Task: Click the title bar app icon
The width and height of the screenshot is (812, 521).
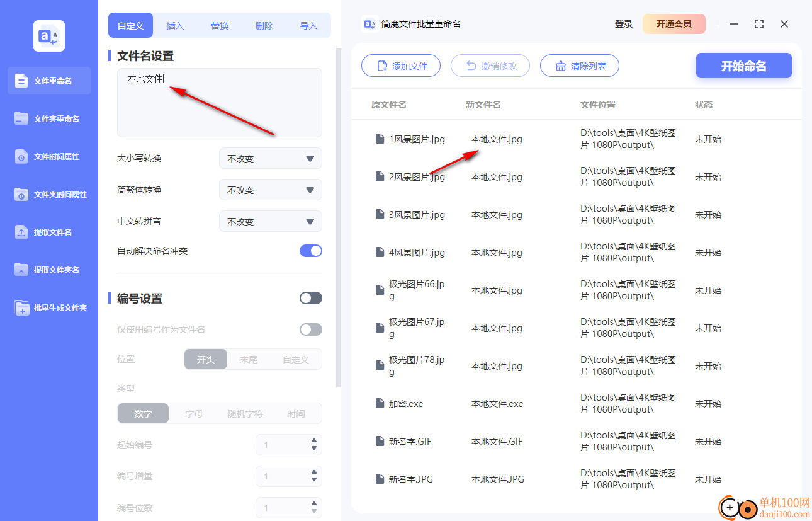Action: [x=370, y=24]
